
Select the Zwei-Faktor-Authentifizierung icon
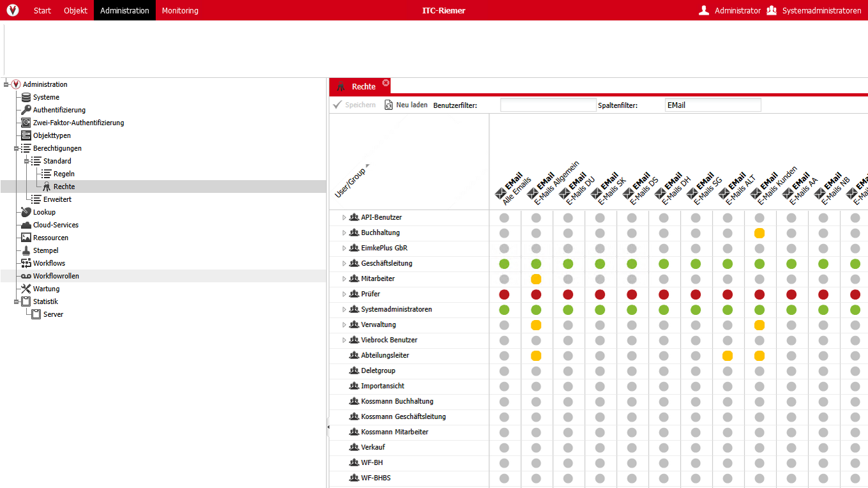coord(26,123)
